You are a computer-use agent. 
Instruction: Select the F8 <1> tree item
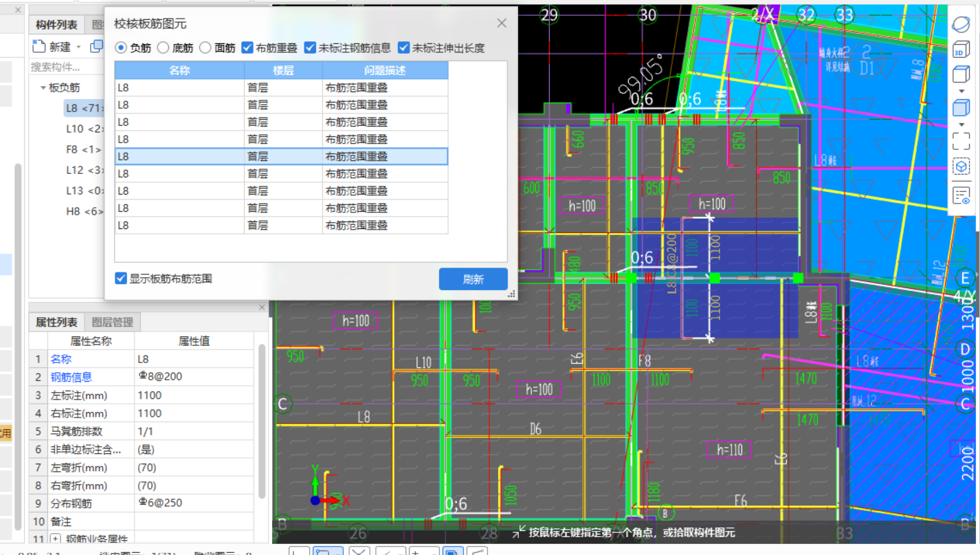point(84,149)
